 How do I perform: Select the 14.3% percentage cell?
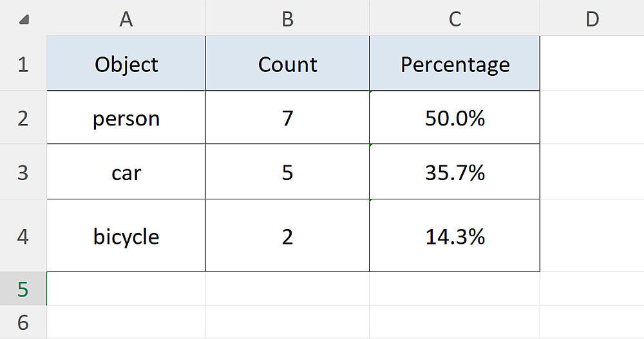tap(455, 236)
